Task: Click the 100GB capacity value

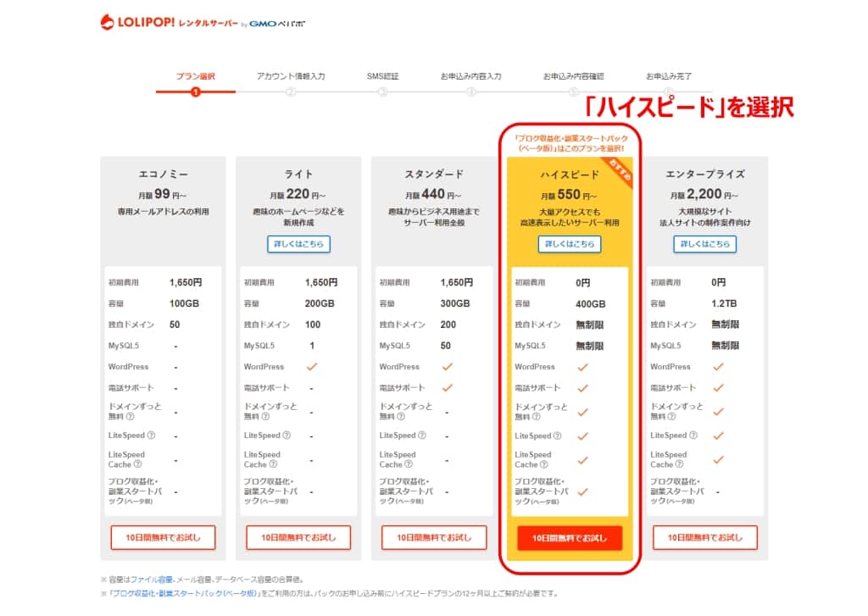Action: coord(184,304)
